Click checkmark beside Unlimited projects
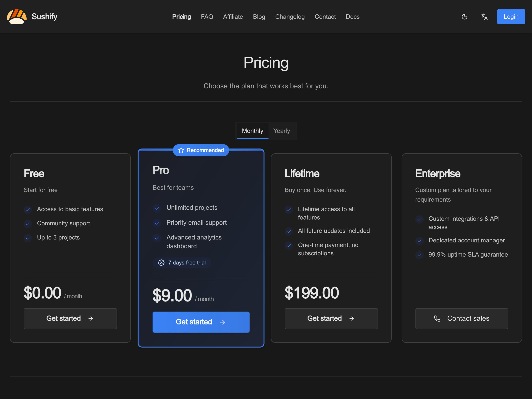Image resolution: width=532 pixels, height=399 pixels. pyautogui.click(x=157, y=208)
